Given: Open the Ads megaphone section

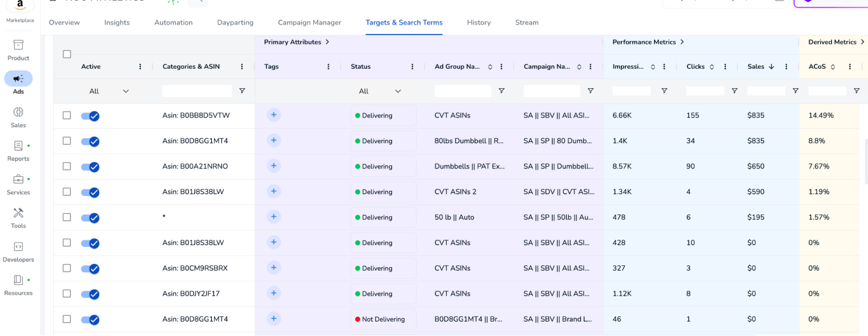Looking at the screenshot, I should pos(18,83).
